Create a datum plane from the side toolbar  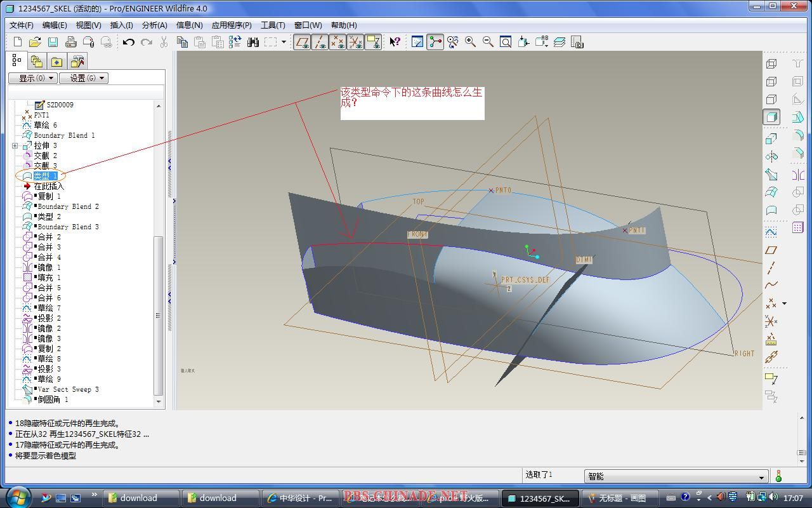click(771, 250)
